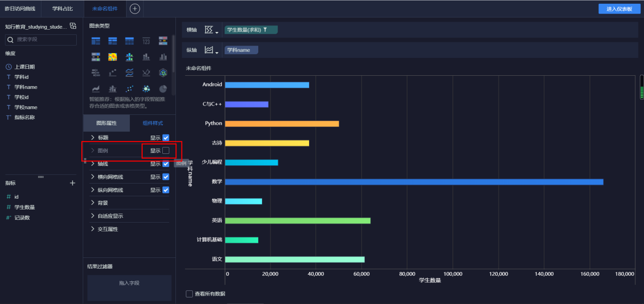Select the comparison bar chart type

95,72
